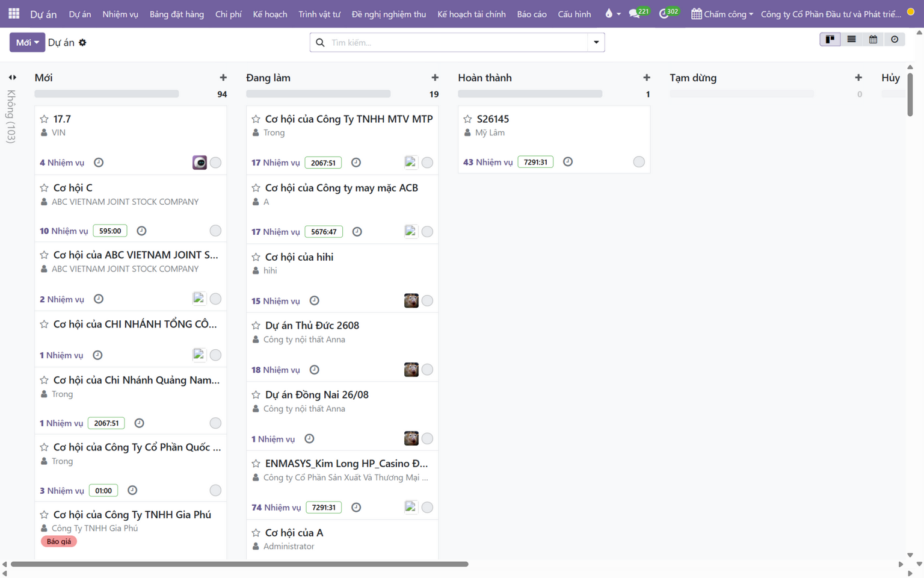The image size is (924, 578).
Task: Open project settings gear icon
Action: (x=82, y=43)
